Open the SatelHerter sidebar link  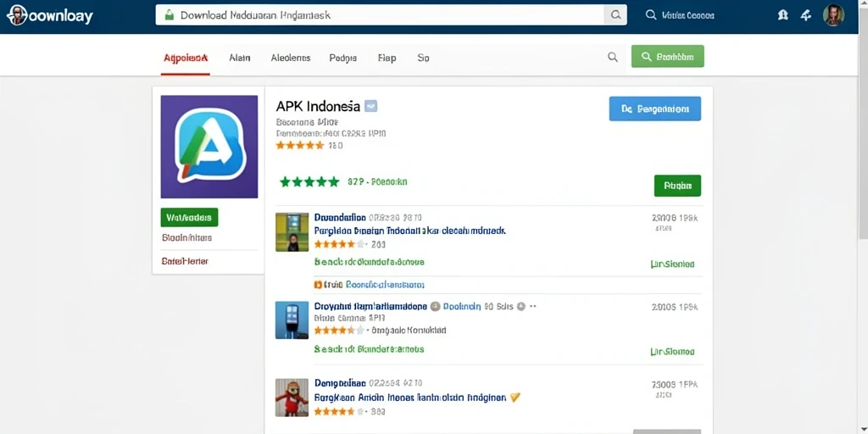(x=185, y=261)
